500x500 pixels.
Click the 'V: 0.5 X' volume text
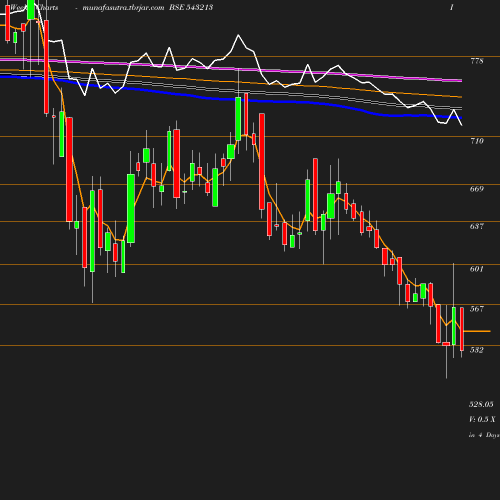[482, 419]
